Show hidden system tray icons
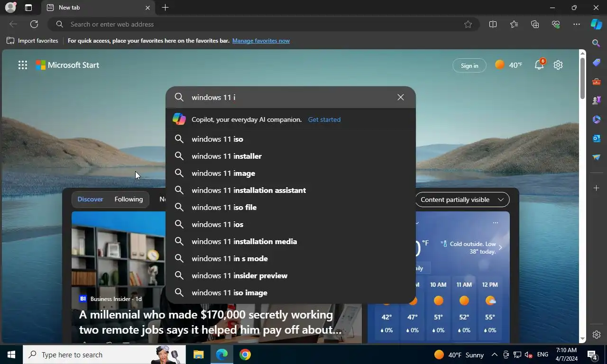 (x=494, y=355)
